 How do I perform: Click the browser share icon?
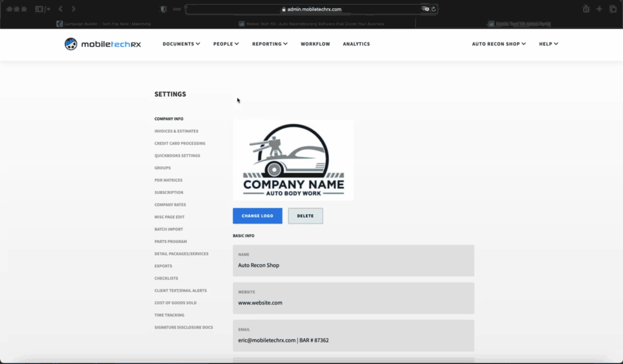(586, 9)
